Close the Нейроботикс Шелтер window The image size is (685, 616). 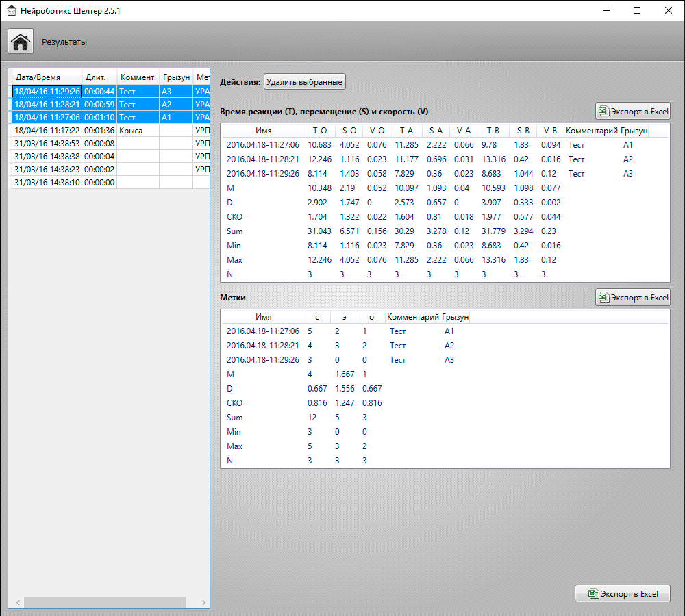pyautogui.click(x=669, y=10)
